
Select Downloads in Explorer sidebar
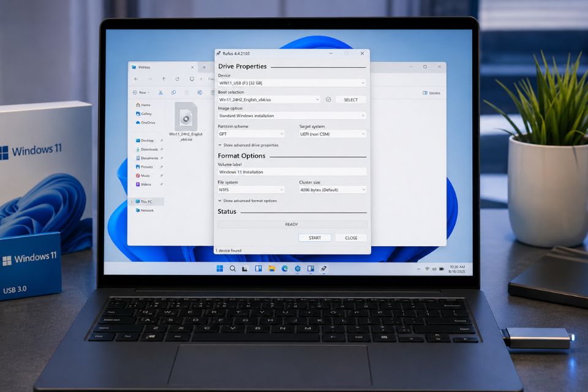(147, 149)
